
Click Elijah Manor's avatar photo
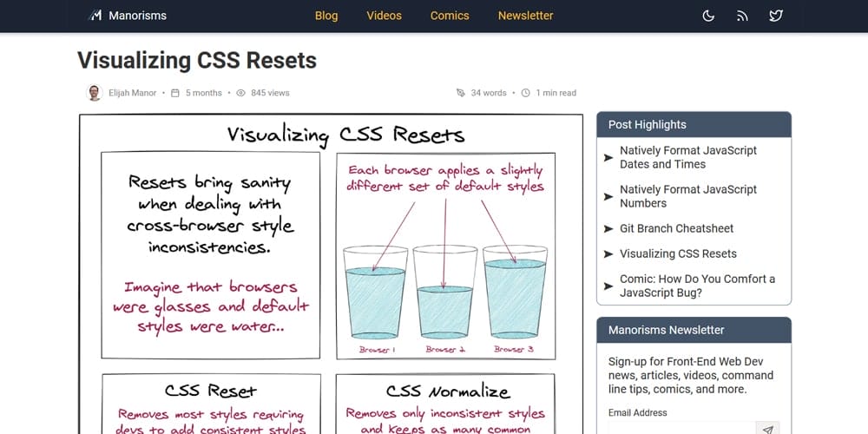(x=95, y=93)
